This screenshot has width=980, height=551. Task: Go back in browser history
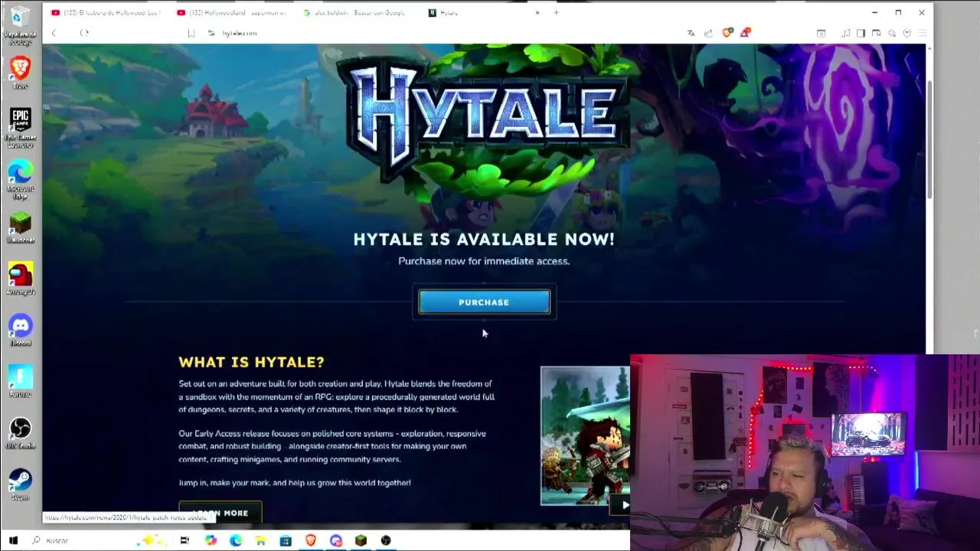pos(54,33)
